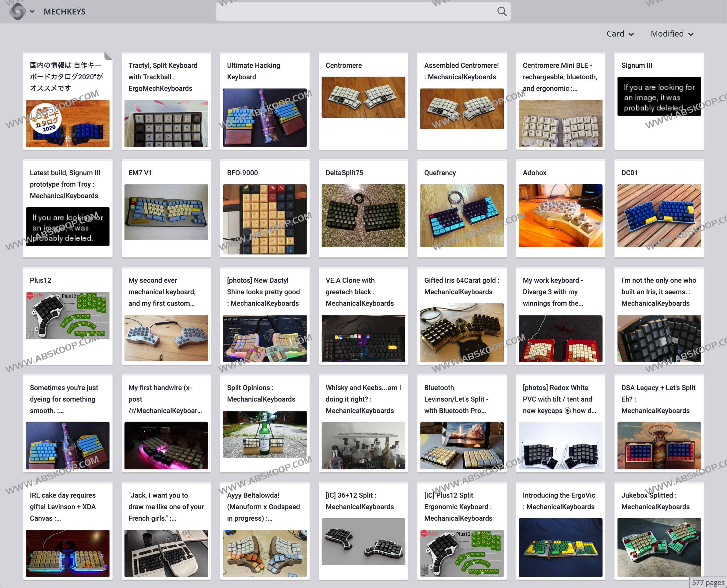This screenshot has width=727, height=588.
Task: Click the MECHKEYS title
Action: [x=64, y=11]
